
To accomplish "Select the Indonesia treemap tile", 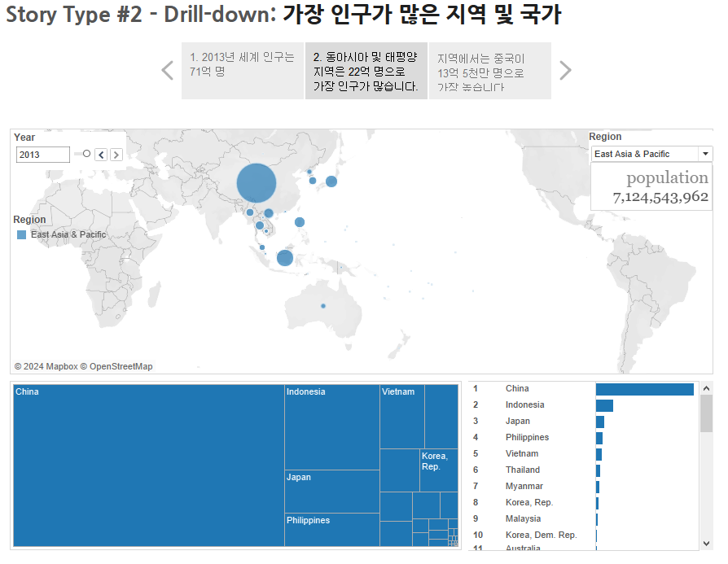I will pos(332,427).
